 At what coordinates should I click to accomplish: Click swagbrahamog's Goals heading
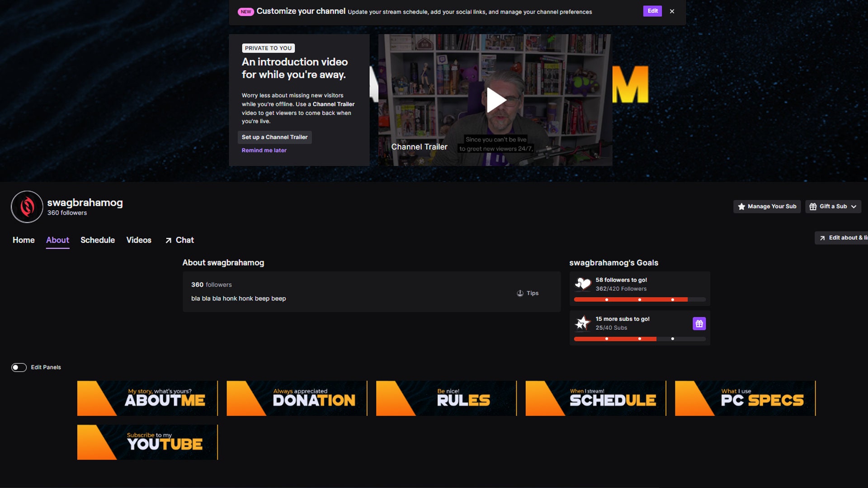point(613,263)
